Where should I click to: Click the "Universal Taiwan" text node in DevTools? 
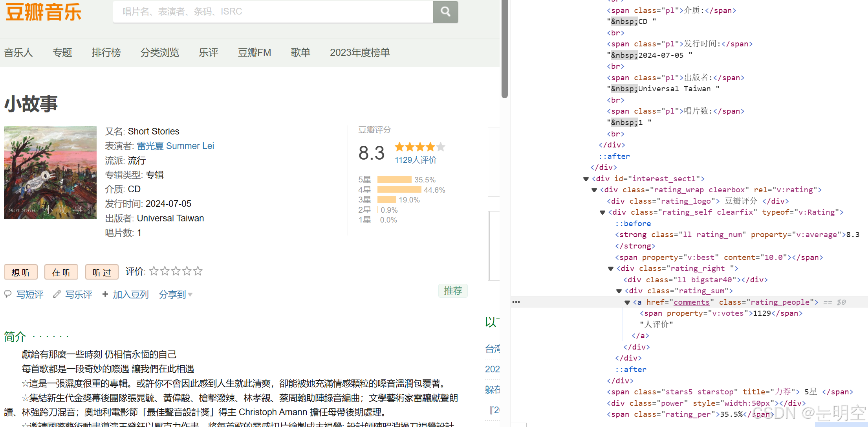(x=663, y=89)
